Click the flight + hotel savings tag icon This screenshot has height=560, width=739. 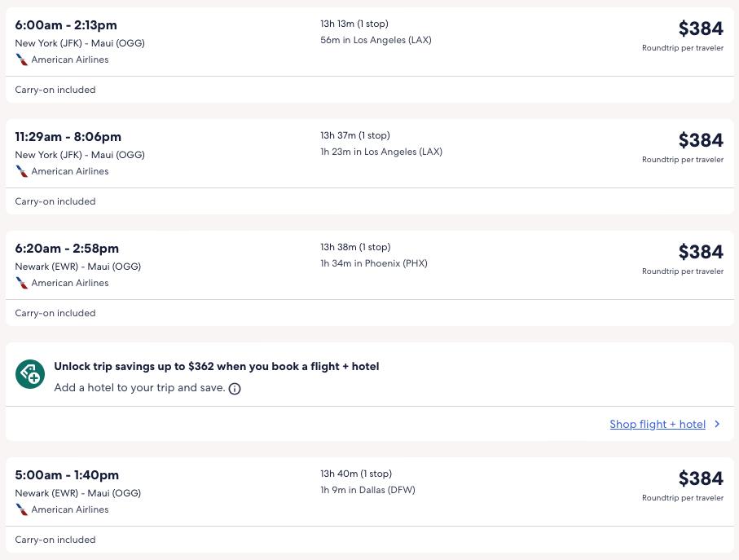[30, 374]
